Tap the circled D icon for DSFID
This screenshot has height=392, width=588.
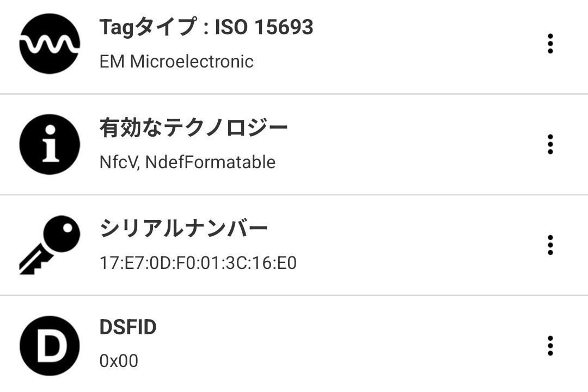click(50, 346)
